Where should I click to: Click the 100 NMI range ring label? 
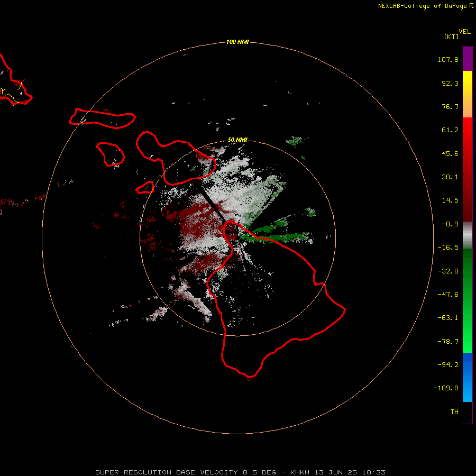(x=237, y=42)
